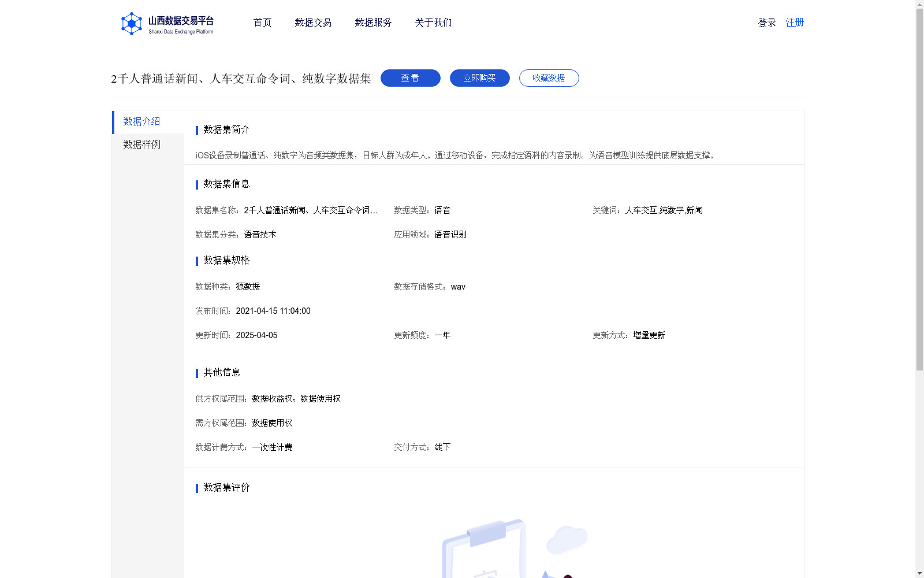Click the dataset title heading
This screenshot has width=924, height=578.
[241, 79]
